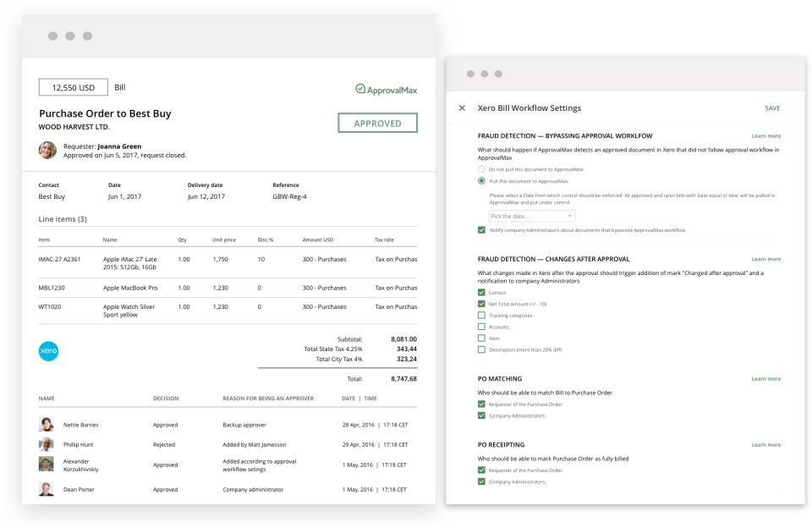Click the Total State Tax value 343,44
Viewport: 812px width, 528px height.
click(407, 349)
